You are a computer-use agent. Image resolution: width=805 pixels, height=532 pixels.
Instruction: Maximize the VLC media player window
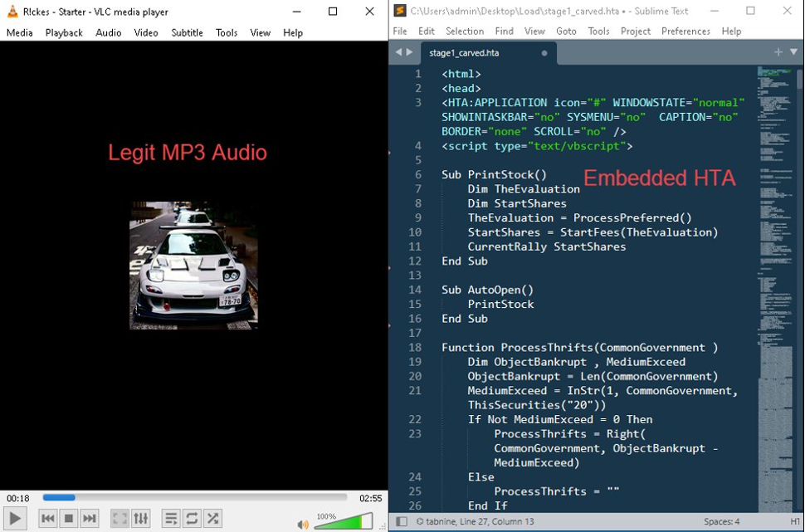[x=333, y=12]
